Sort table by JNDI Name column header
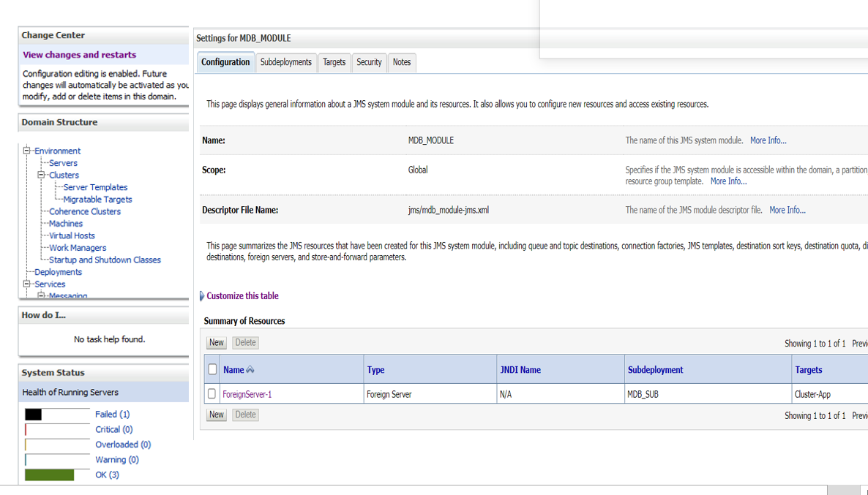The height and width of the screenshot is (495, 868). click(520, 370)
